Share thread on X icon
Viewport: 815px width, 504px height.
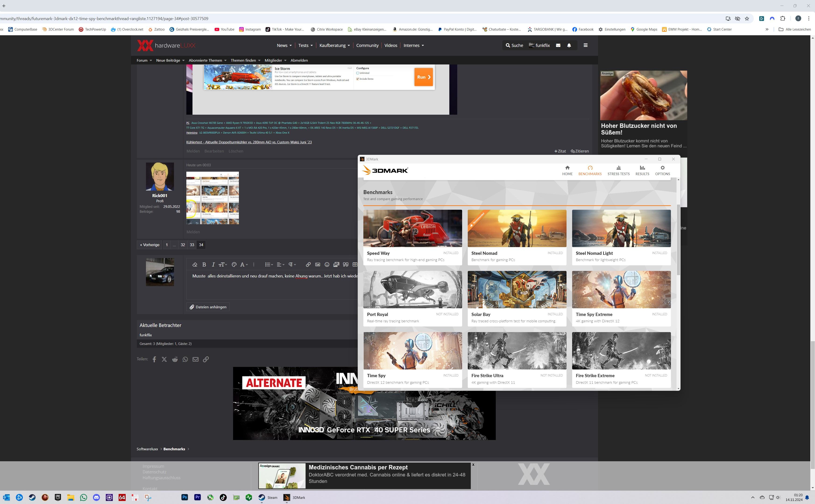[x=164, y=359]
